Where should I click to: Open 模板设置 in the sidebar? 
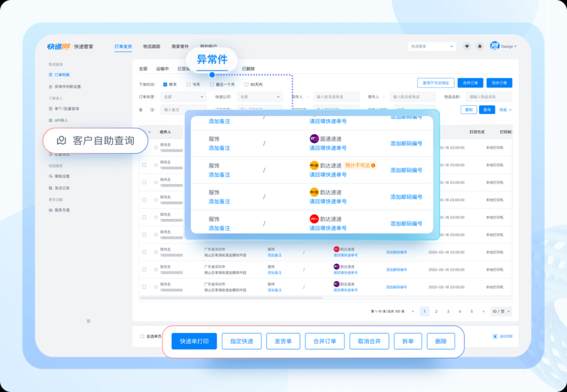pyautogui.click(x=59, y=176)
